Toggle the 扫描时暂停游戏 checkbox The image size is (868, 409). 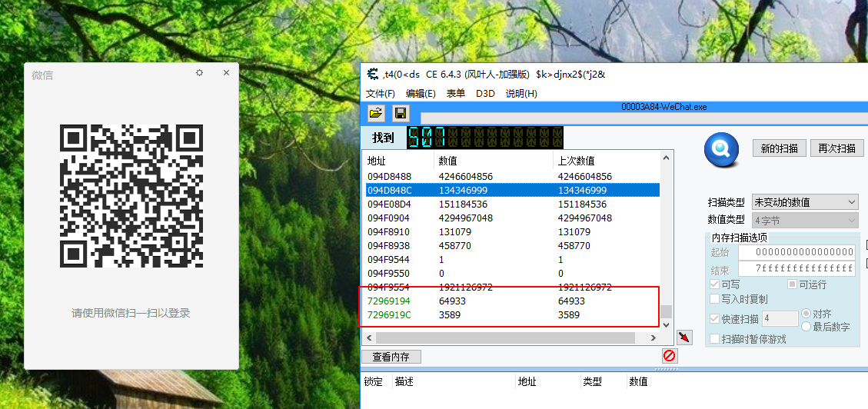coord(715,339)
